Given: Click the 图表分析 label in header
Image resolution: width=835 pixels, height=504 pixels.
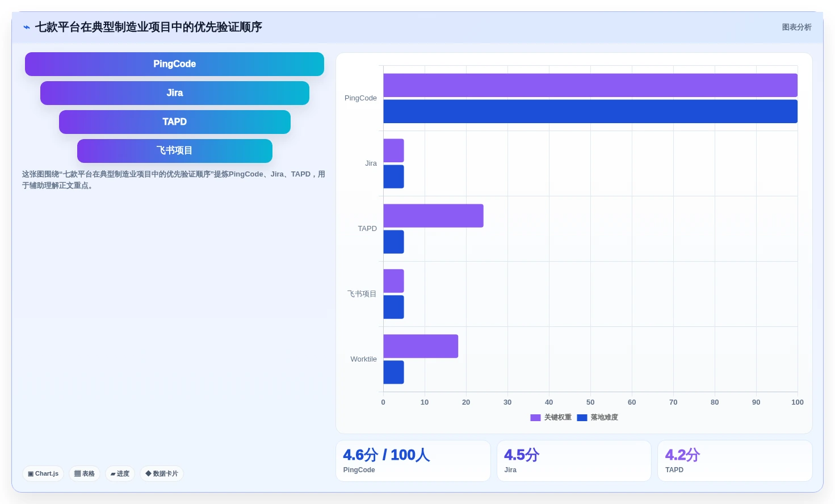Looking at the screenshot, I should point(796,27).
